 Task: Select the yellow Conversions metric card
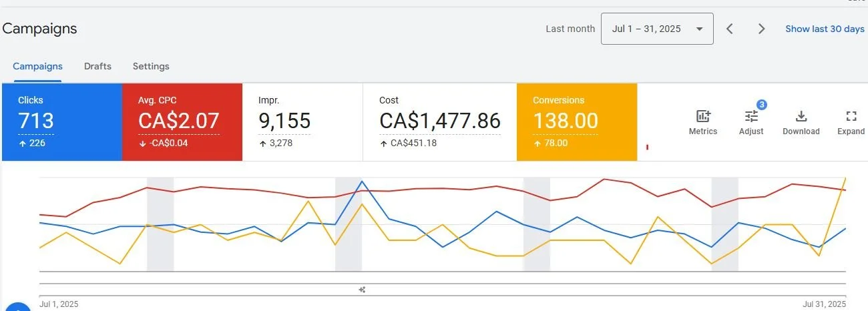pos(577,122)
